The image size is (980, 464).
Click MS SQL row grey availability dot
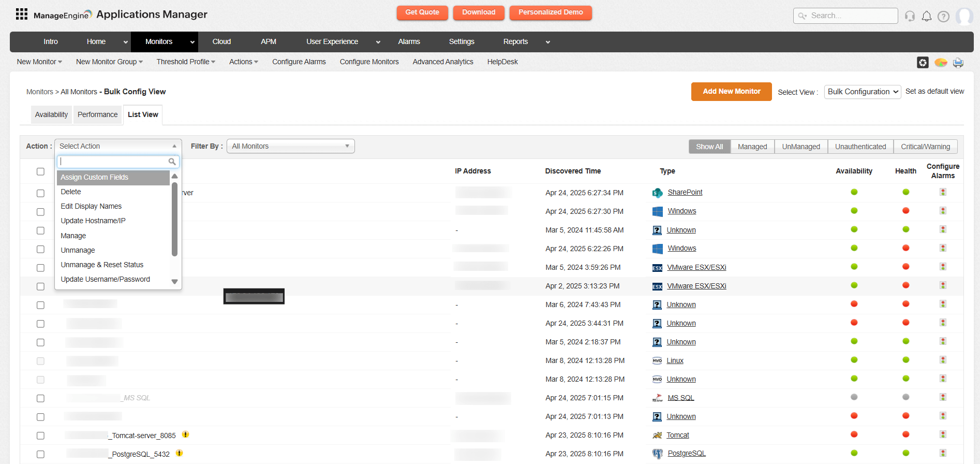(854, 397)
